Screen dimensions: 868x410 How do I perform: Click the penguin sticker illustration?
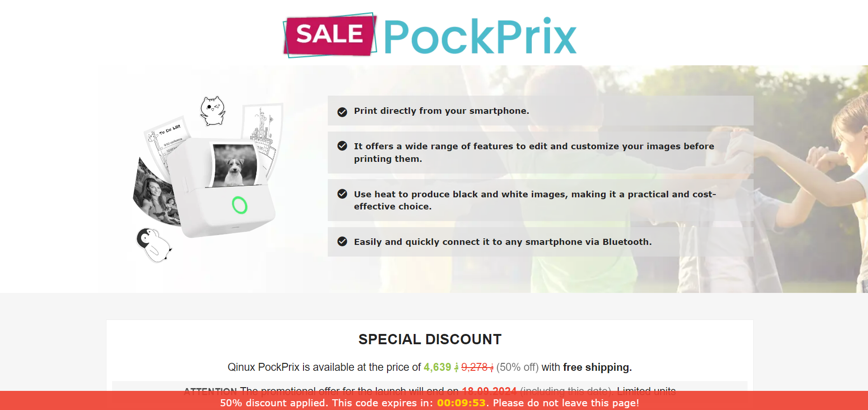point(154,244)
